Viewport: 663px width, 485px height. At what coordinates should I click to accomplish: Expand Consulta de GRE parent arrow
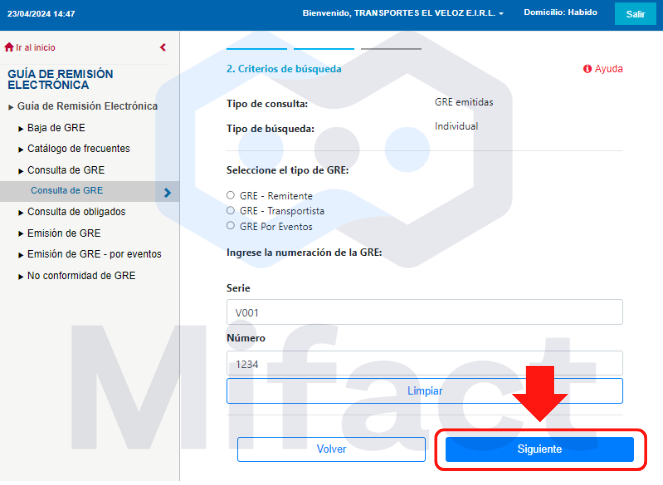[21, 171]
